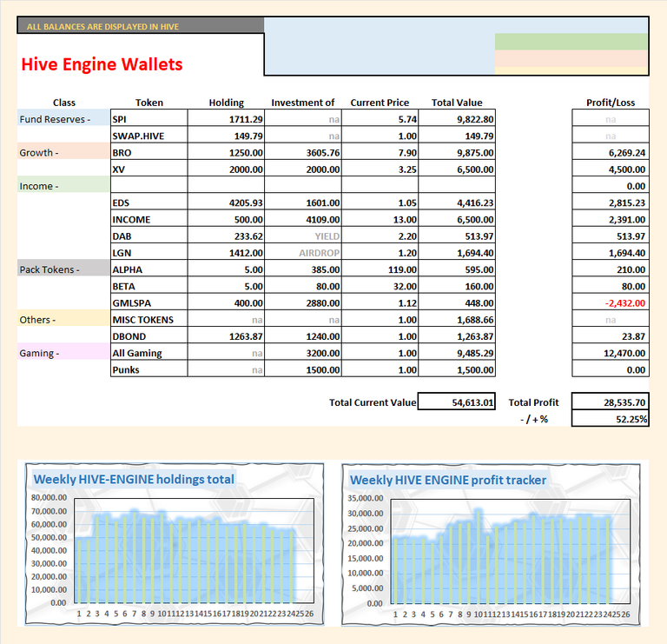Click the 'Holding' column header
Image resolution: width=667 pixels, height=644 pixels.
coord(227,103)
